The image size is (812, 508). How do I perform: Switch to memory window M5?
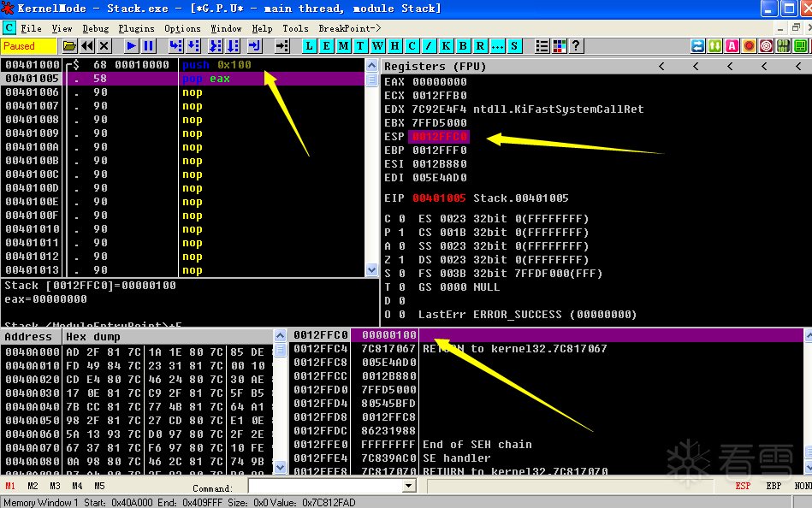99,486
